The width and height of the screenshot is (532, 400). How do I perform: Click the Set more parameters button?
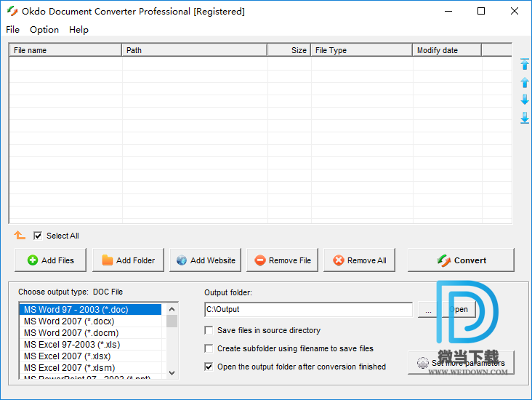click(461, 363)
